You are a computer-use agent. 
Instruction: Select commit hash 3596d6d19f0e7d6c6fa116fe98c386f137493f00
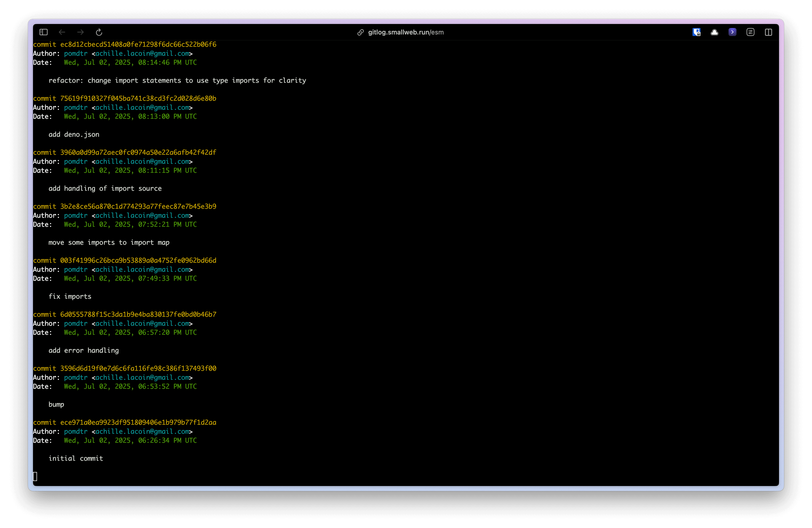[x=138, y=368]
